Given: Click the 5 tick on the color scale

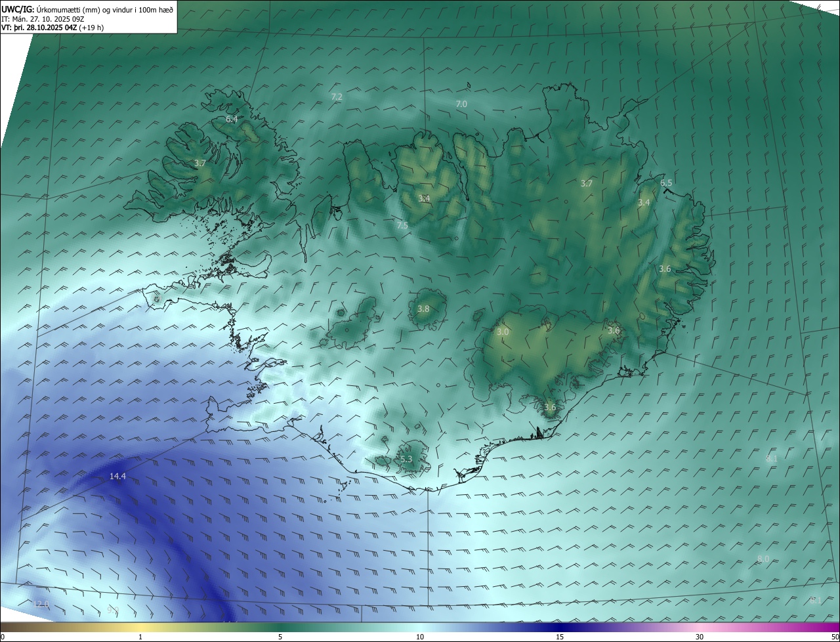Looking at the screenshot, I should click(280, 637).
